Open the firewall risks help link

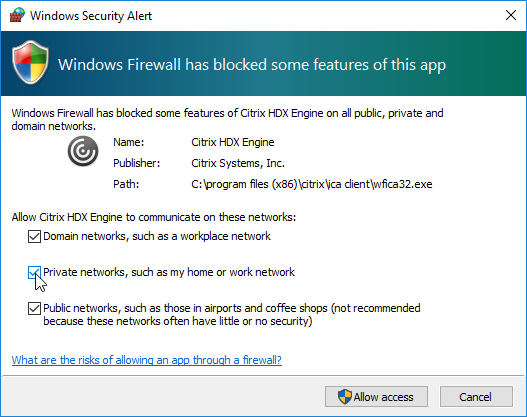[147, 360]
